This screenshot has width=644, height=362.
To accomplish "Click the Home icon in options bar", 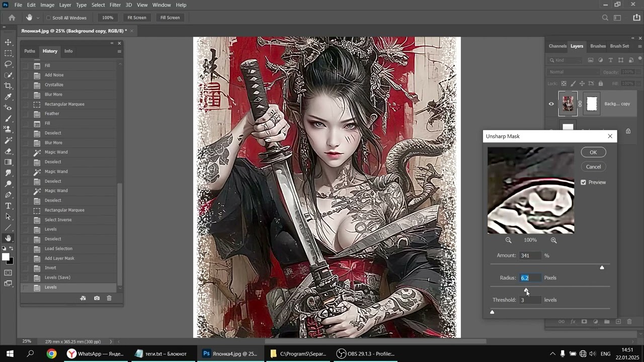I will (x=12, y=18).
